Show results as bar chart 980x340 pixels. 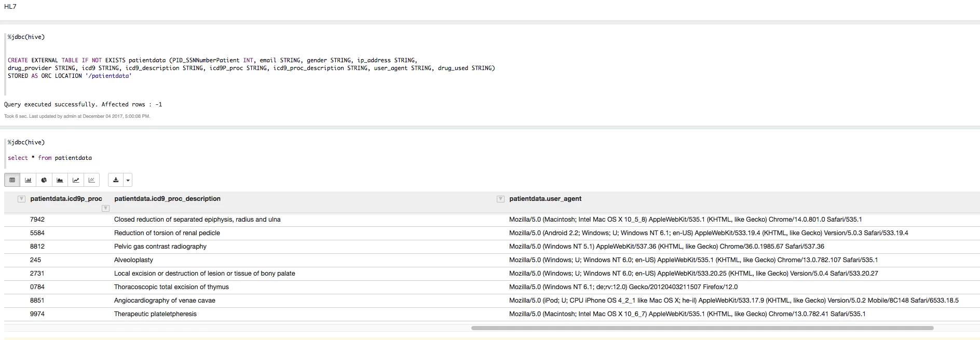pyautogui.click(x=28, y=180)
